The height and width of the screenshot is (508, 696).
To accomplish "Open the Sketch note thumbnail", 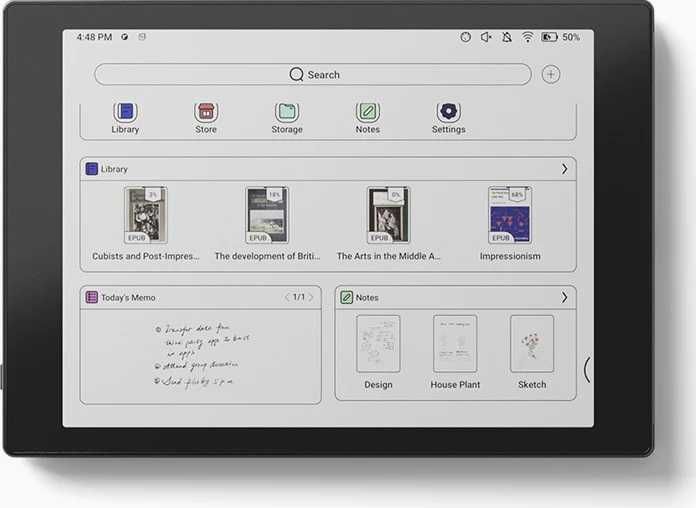I will tap(532, 344).
